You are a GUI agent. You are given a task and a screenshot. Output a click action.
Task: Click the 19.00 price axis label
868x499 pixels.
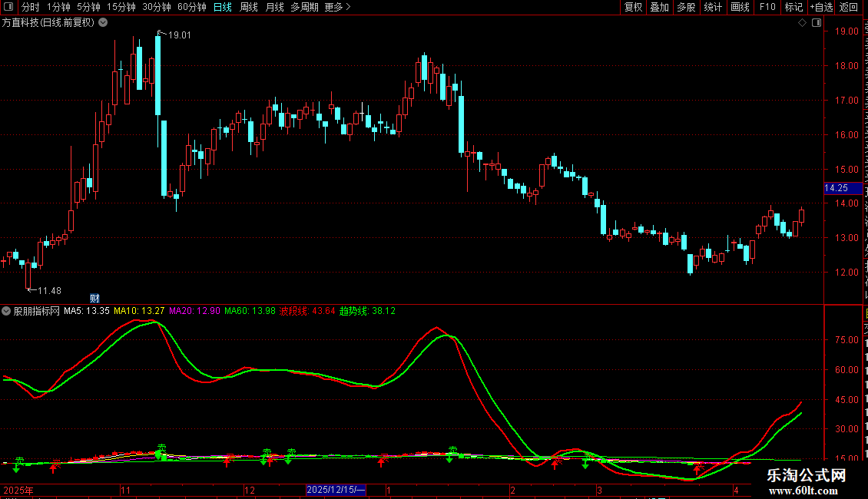tap(846, 31)
